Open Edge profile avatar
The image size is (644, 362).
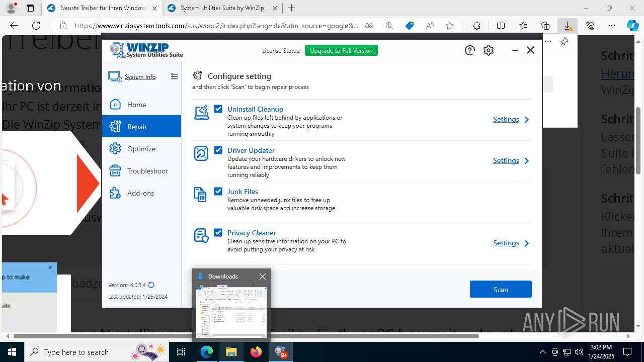11,8
